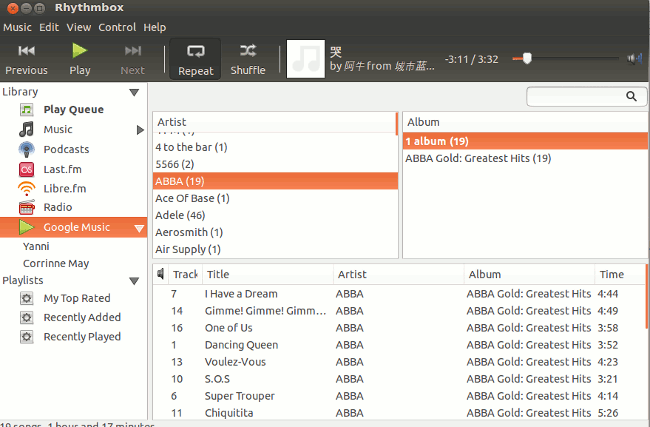
Task: Click the album art placeholder thumbnail
Action: [x=306, y=59]
